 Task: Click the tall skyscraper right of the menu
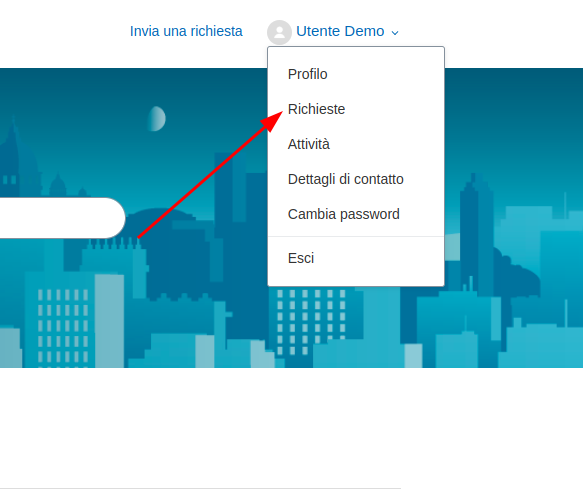(477, 230)
